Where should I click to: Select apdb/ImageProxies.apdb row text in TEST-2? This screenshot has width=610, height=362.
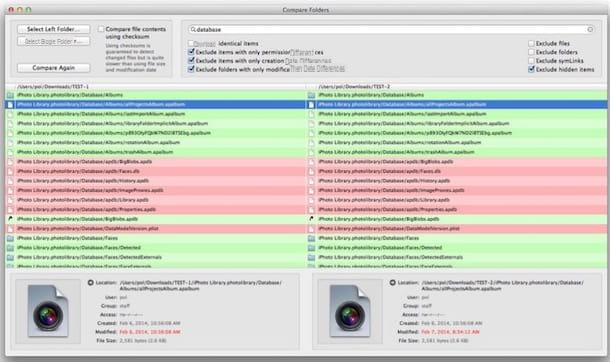(x=391, y=191)
